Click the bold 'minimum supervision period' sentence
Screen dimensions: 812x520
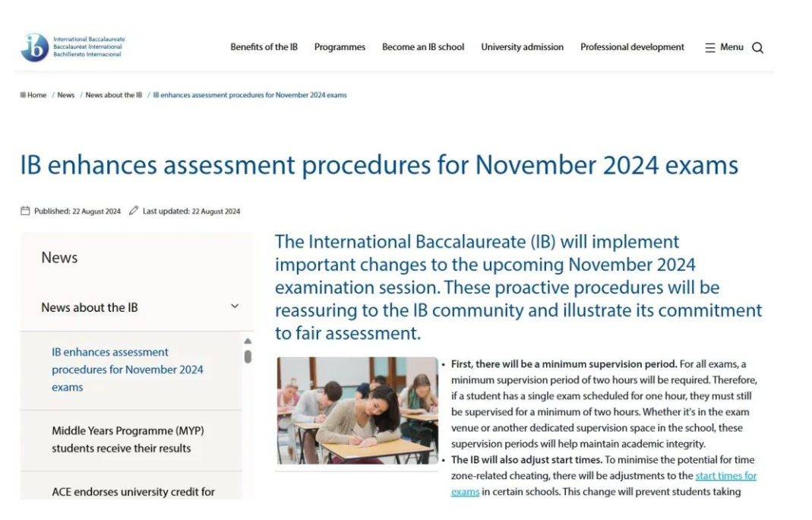(x=564, y=364)
